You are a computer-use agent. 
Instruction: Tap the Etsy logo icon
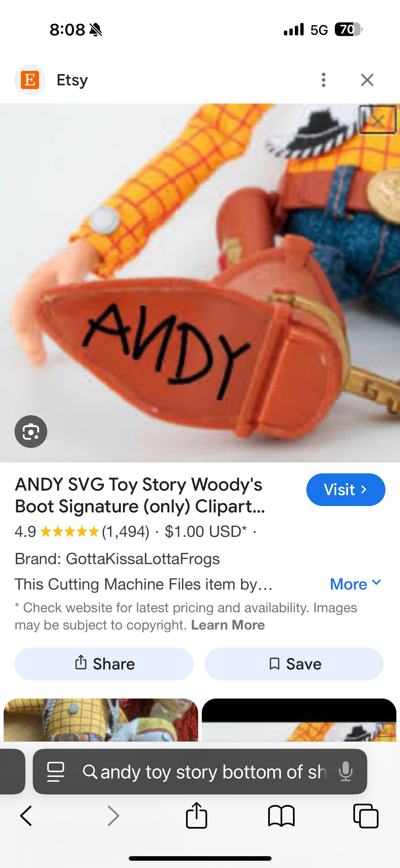pos(30,80)
